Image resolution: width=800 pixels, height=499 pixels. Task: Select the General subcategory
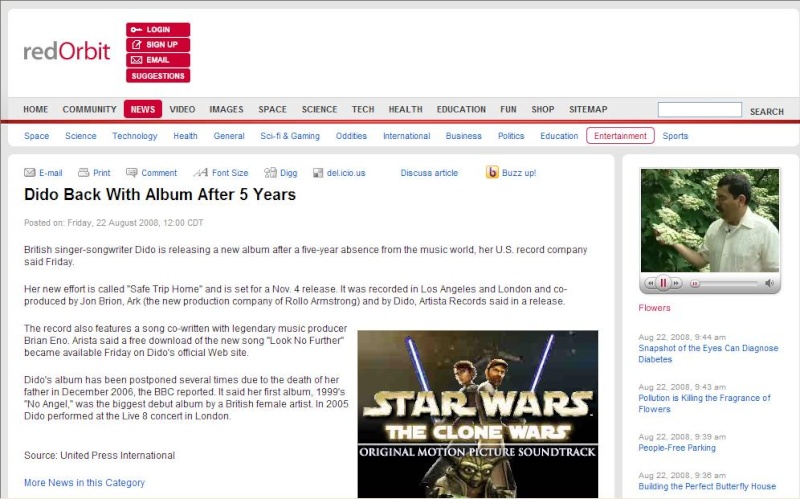[x=229, y=136]
